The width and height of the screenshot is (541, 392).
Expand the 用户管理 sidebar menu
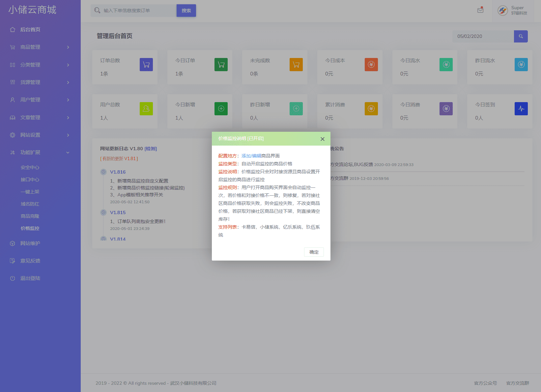point(40,100)
